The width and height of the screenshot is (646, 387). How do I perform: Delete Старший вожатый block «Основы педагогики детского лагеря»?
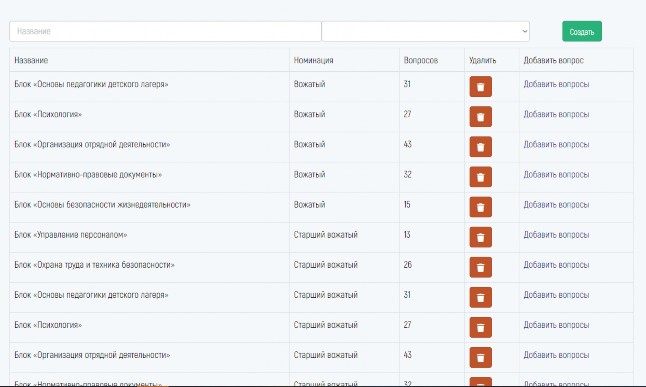480,297
